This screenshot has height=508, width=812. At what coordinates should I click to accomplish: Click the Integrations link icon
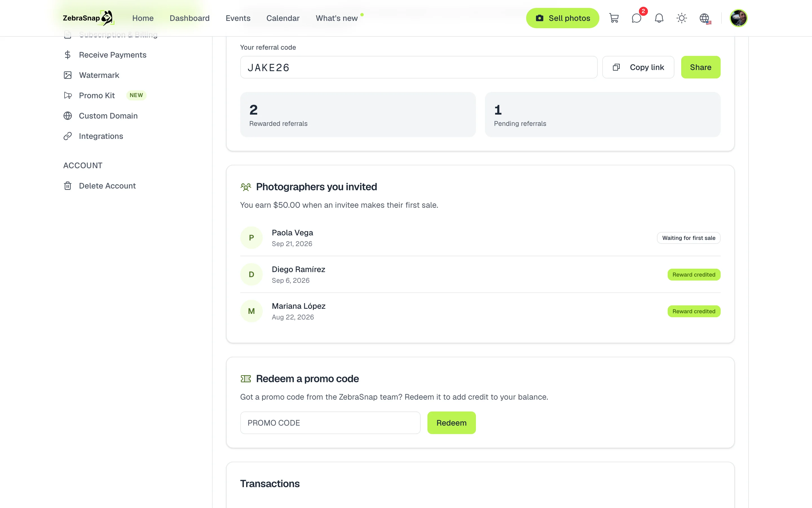click(67, 136)
